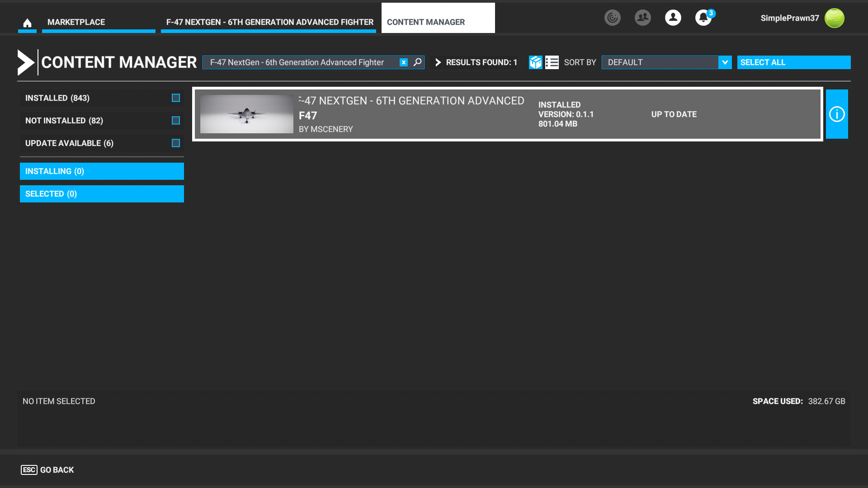Open the notifications bell icon
Viewport: 868px width, 488px height.
(x=703, y=18)
